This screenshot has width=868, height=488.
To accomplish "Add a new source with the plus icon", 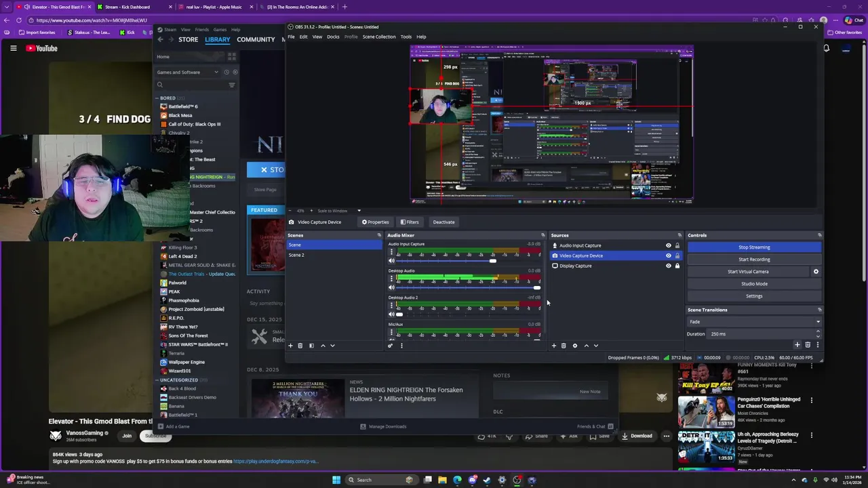I will pyautogui.click(x=553, y=346).
